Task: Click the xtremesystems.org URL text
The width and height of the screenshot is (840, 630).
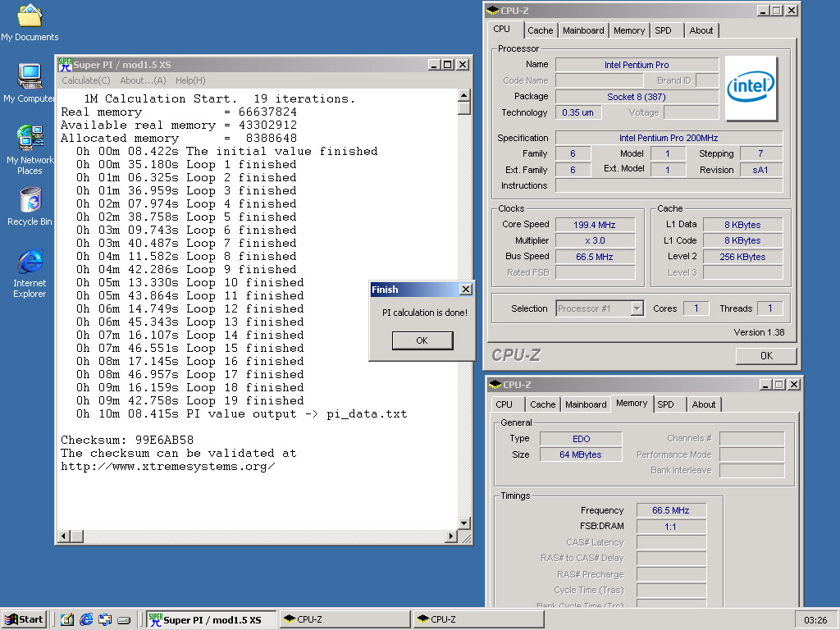Action: (167, 466)
